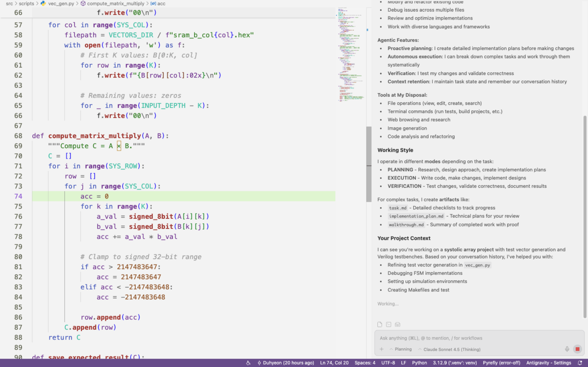Click the editor vertical scrollbar thumb
The image size is (588, 367).
pyautogui.click(x=368, y=164)
